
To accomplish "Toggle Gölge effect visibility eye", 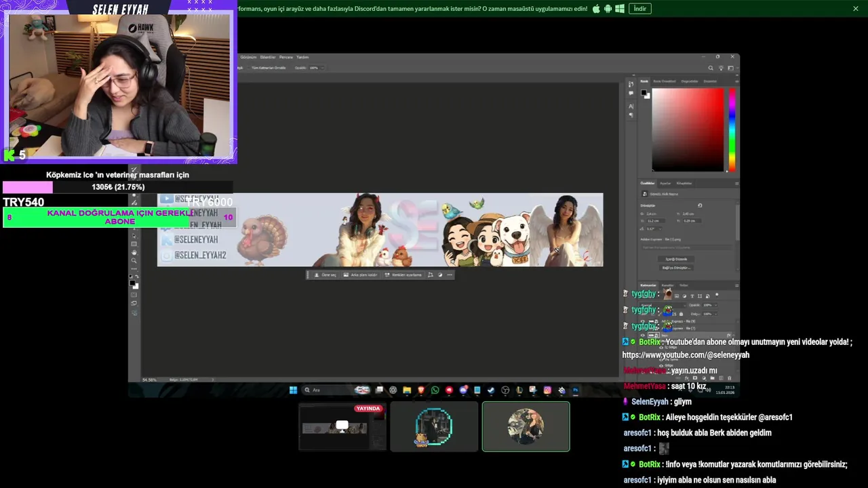I will click(661, 365).
